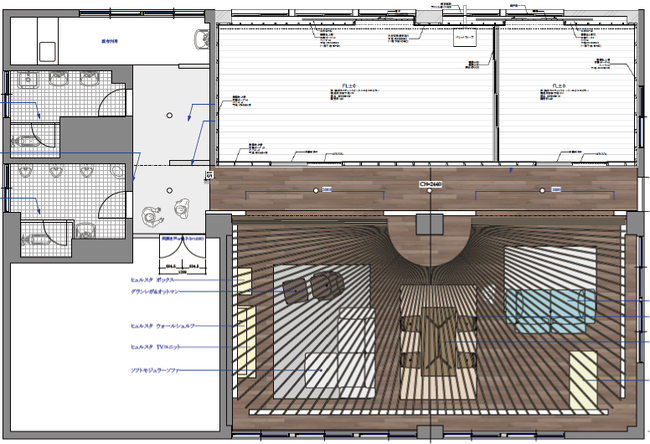This screenshot has width=650, height=444.
Task: Select the yellow wall shelf along left wall
Action: tap(244, 338)
